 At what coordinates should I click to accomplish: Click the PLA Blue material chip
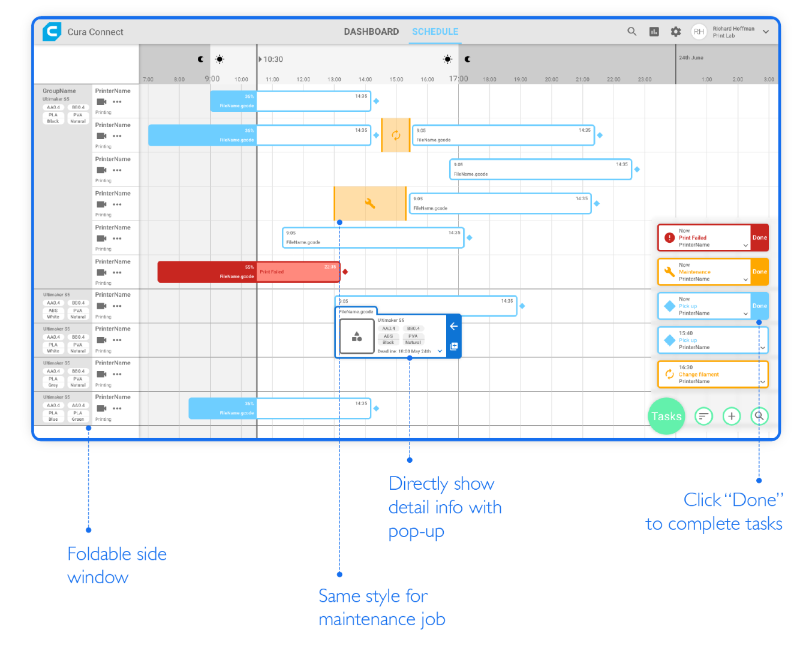[x=53, y=416]
